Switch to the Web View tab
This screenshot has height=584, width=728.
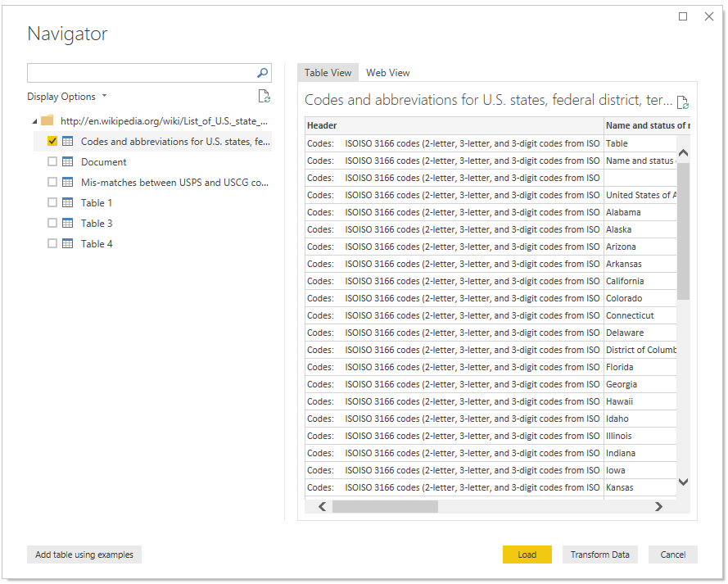pos(387,73)
